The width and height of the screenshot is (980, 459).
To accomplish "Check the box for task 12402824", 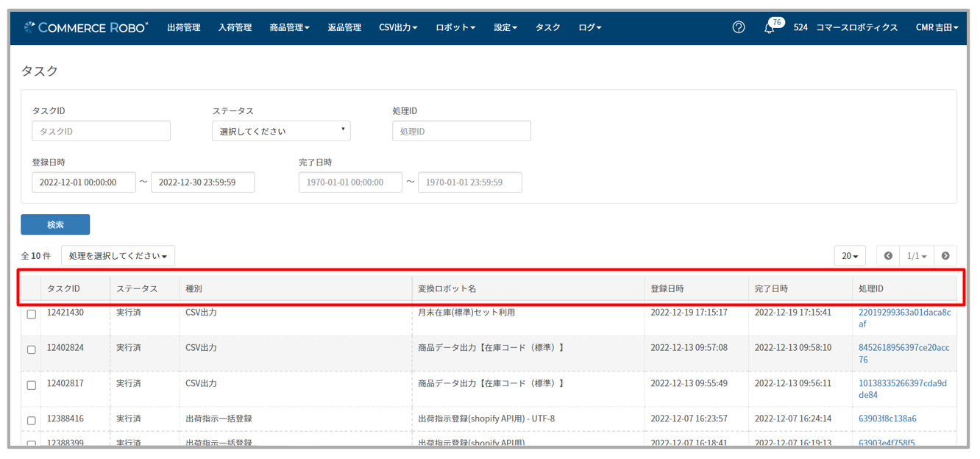I will tap(32, 349).
